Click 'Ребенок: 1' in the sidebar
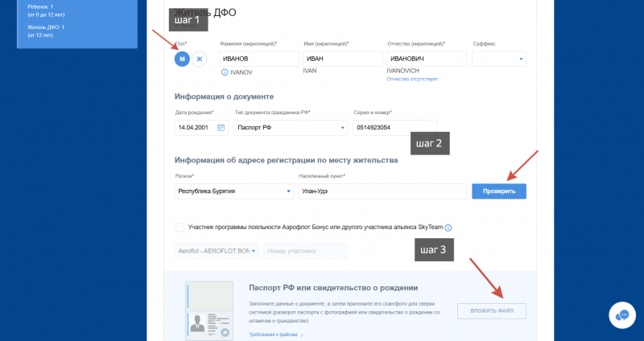 pyautogui.click(x=40, y=7)
